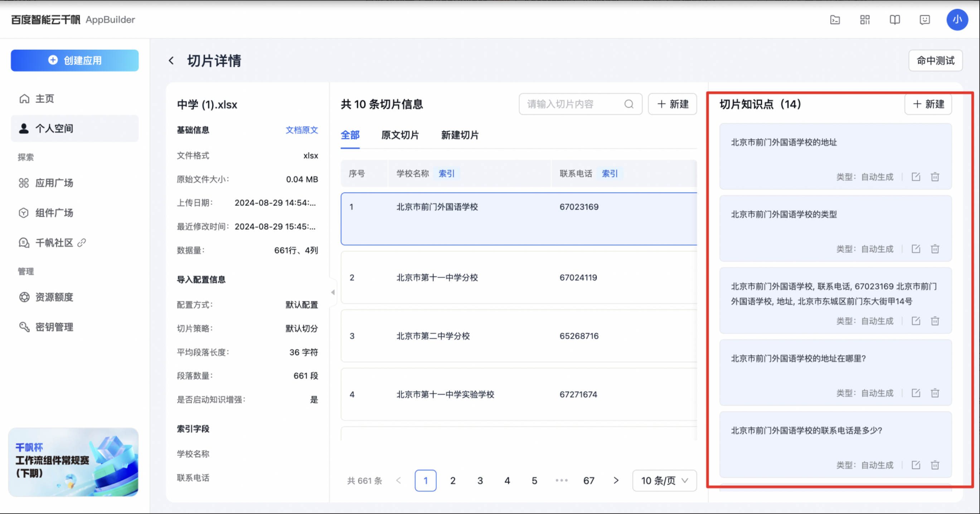The height and width of the screenshot is (514, 980).
Task: Edit knowledge point 地址在哪里?
Action: tap(916, 393)
